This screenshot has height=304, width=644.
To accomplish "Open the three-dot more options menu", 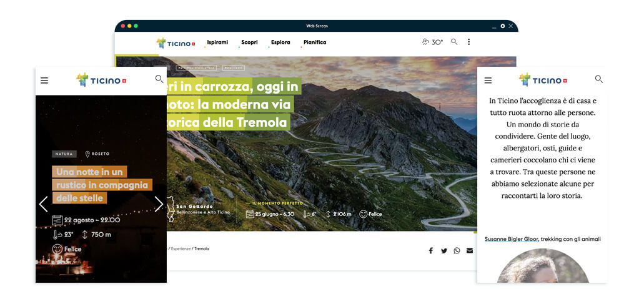I will (x=468, y=42).
